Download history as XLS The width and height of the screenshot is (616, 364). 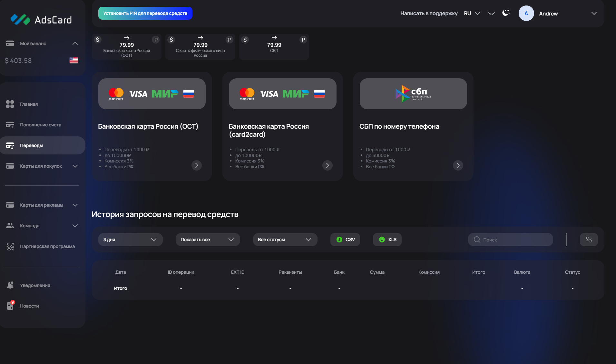387,240
